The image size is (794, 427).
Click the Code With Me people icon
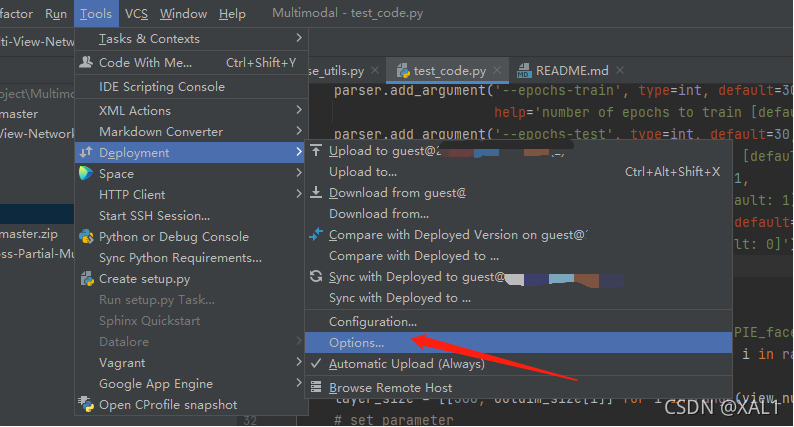tap(86, 62)
